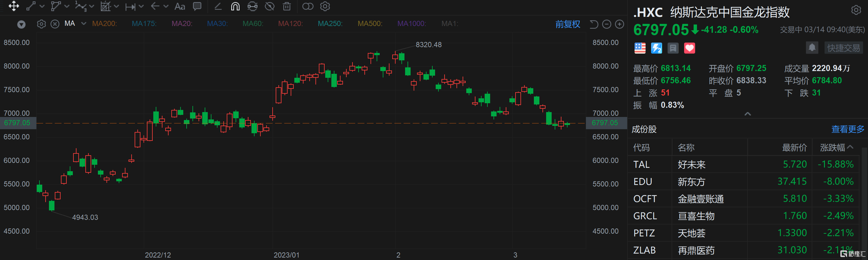
Task: Open drawing toolbar settings gear
Action: tap(325, 6)
